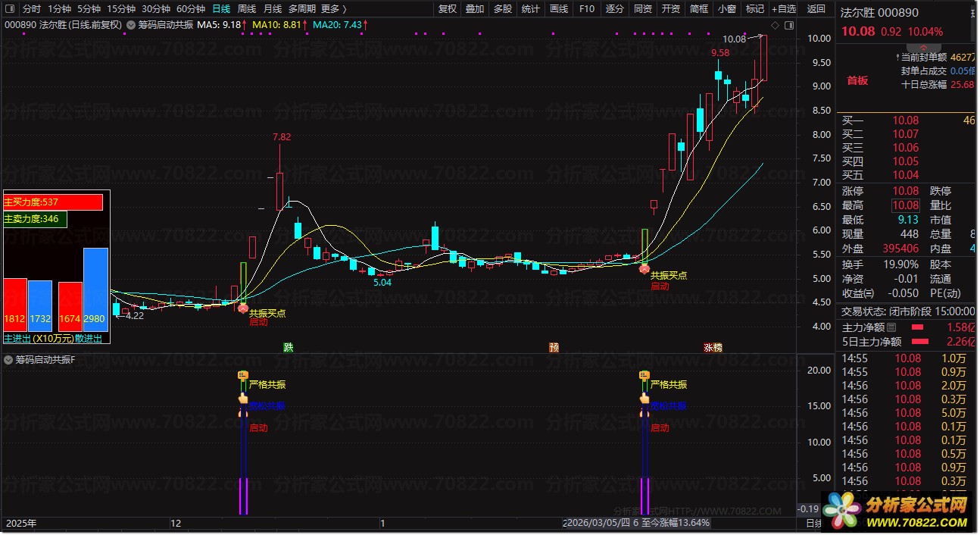Click the 首板 badge in quote panel

[857, 80]
